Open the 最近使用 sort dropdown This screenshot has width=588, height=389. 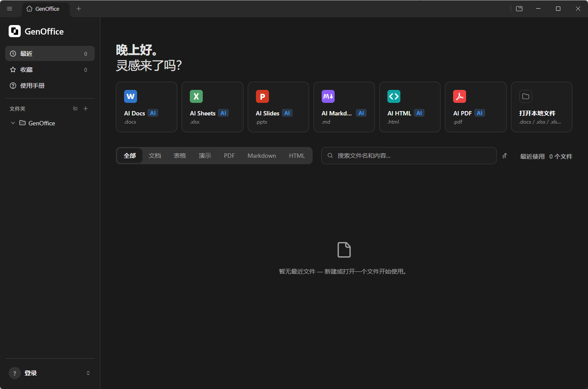point(532,156)
